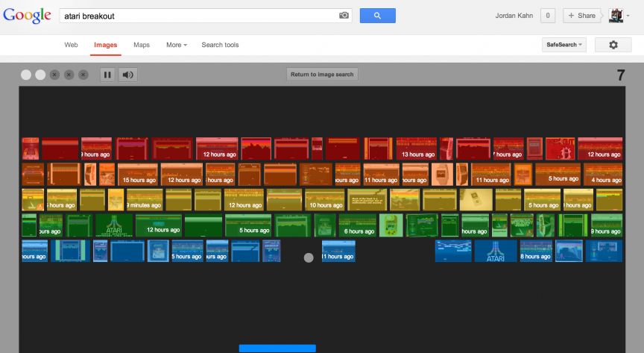This screenshot has width=644, height=353.
Task: Switch to the Maps tab
Action: tap(142, 45)
